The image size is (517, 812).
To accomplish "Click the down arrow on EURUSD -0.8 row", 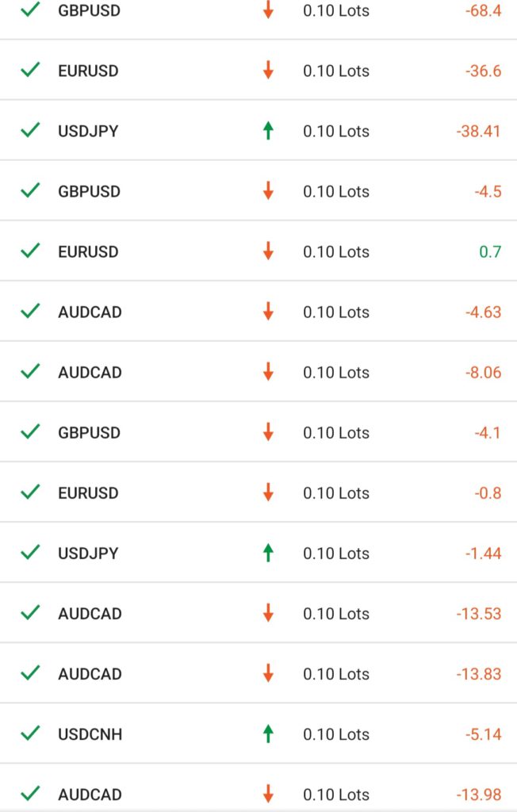I will tap(268, 492).
